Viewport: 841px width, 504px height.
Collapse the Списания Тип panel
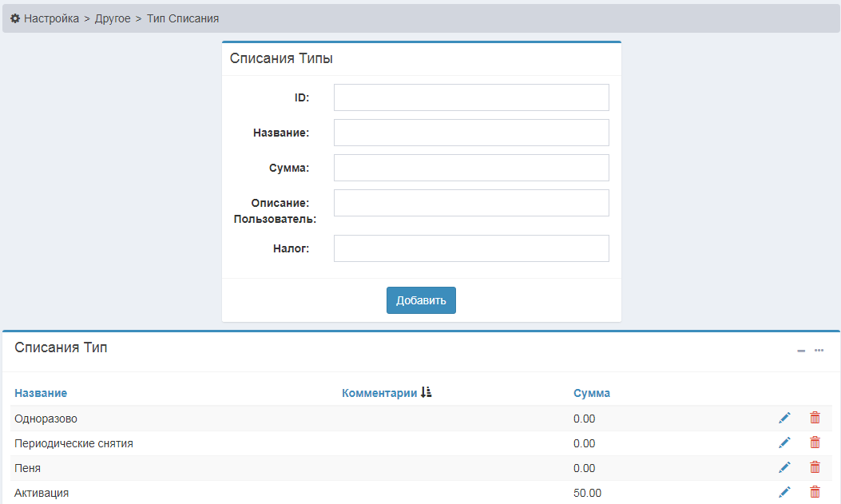point(801,351)
